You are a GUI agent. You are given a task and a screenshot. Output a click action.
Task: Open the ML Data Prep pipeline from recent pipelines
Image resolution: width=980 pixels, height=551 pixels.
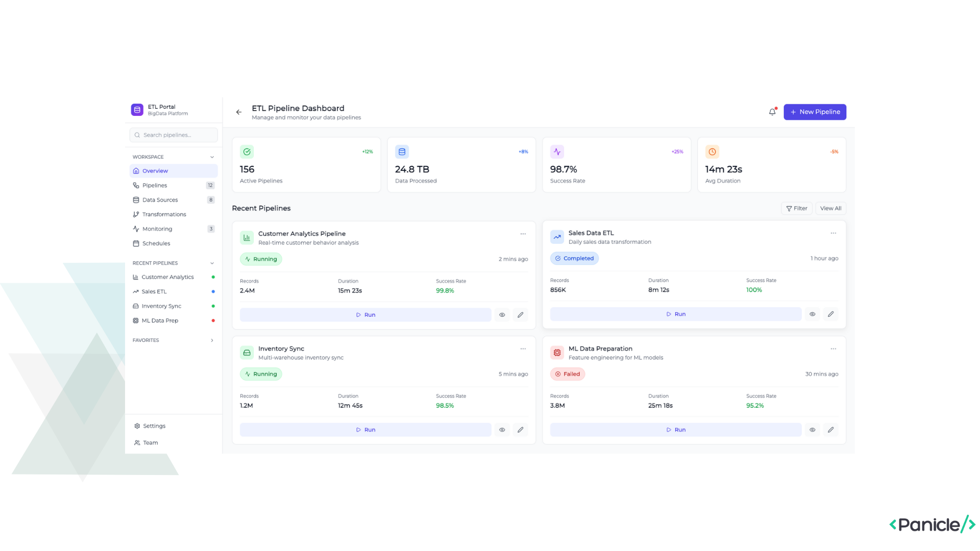tap(160, 320)
